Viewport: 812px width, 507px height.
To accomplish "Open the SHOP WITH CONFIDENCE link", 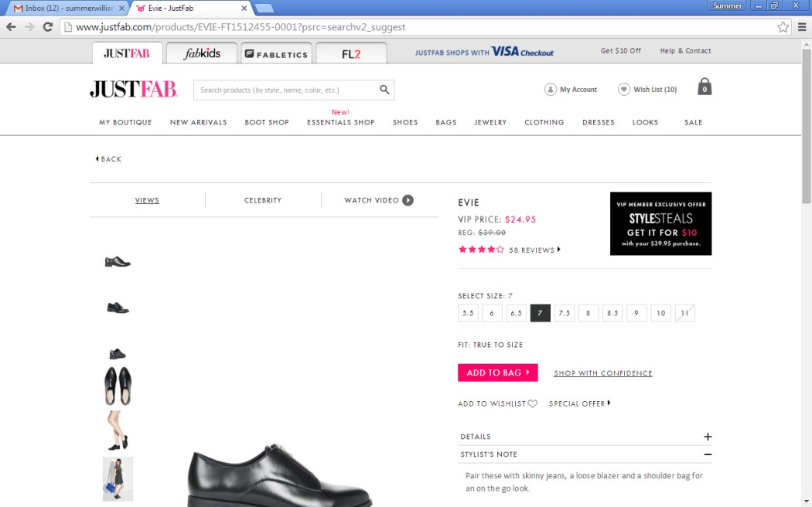I will 602,373.
